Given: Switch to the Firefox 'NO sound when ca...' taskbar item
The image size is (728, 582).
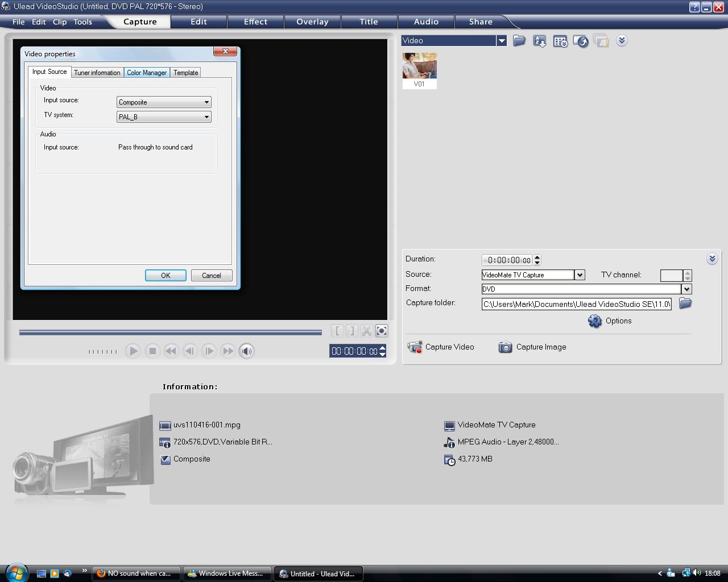Looking at the screenshot, I should pyautogui.click(x=136, y=573).
